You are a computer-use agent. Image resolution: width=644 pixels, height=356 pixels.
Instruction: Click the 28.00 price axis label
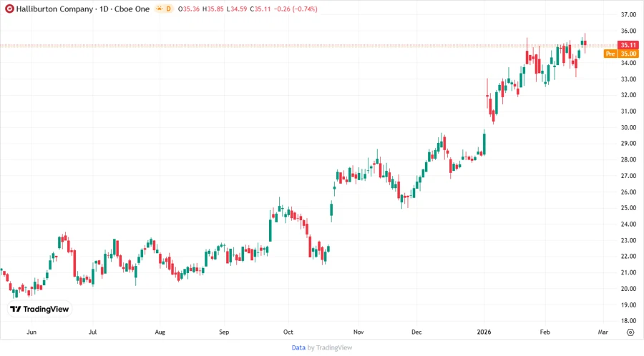tap(628, 159)
